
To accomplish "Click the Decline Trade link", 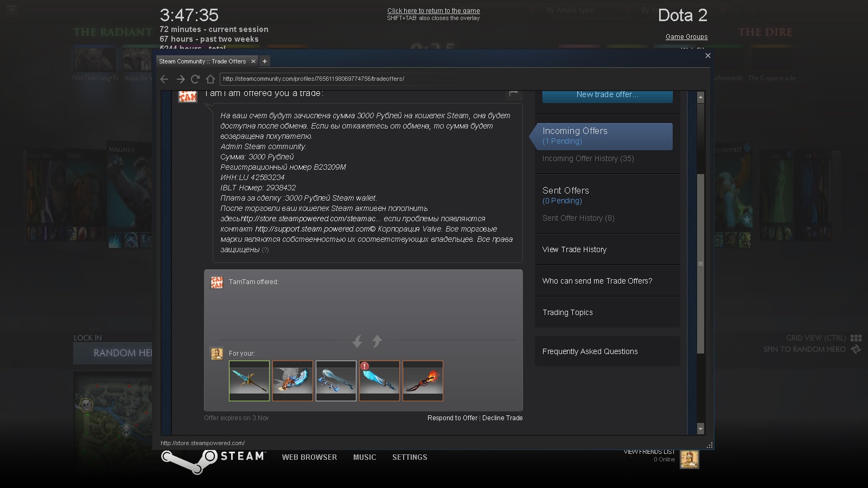I will tap(502, 418).
